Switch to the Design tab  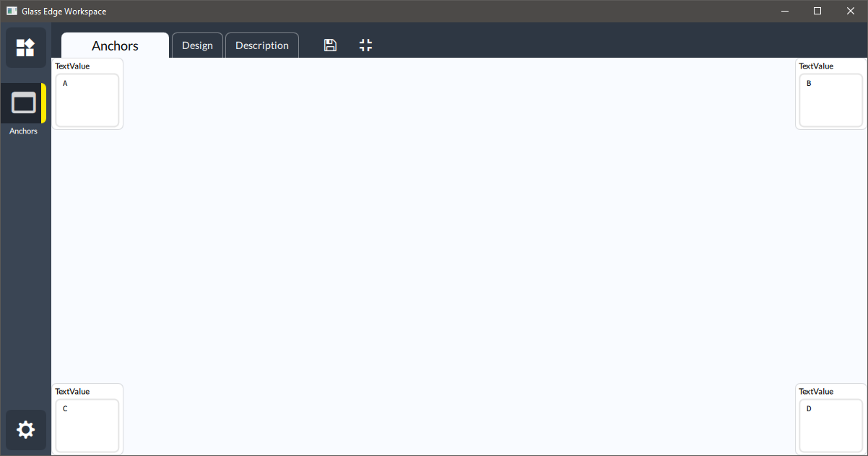197,45
